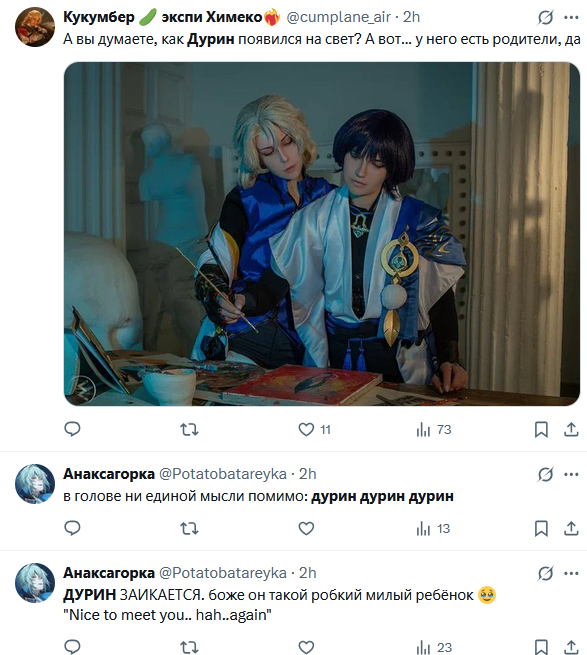Viewport: 587px width, 655px height.
Task: Enlarge the cosplay painting photo
Action: tap(322, 234)
